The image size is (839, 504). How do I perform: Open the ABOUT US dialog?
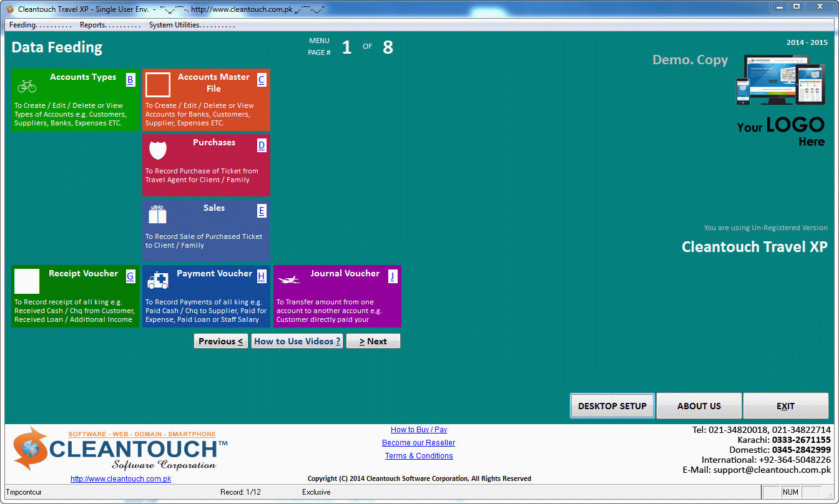(699, 406)
